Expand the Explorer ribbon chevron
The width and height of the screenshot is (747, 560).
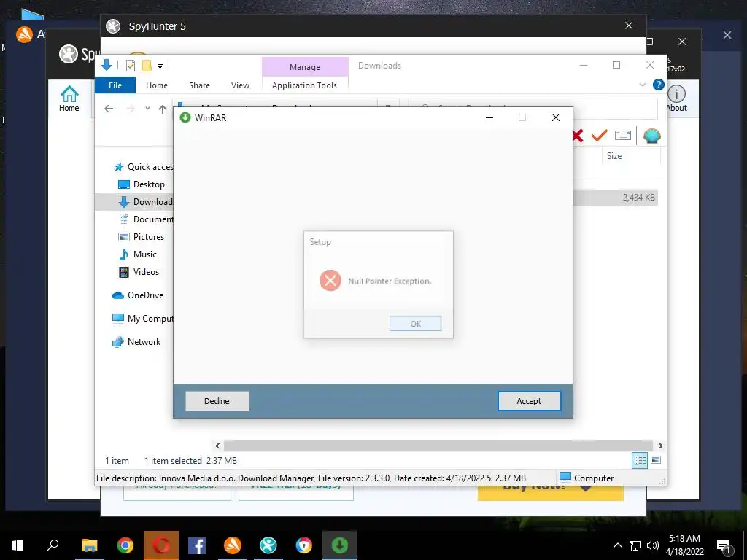pyautogui.click(x=643, y=85)
